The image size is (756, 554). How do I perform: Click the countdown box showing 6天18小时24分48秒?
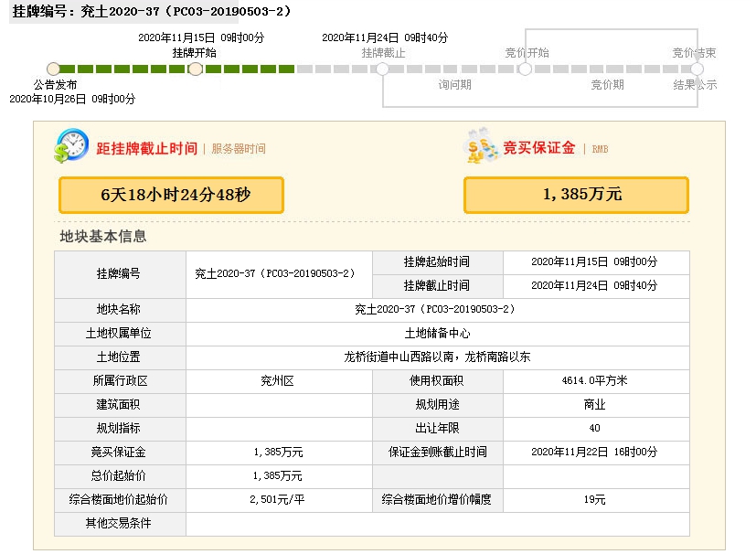pos(171,195)
